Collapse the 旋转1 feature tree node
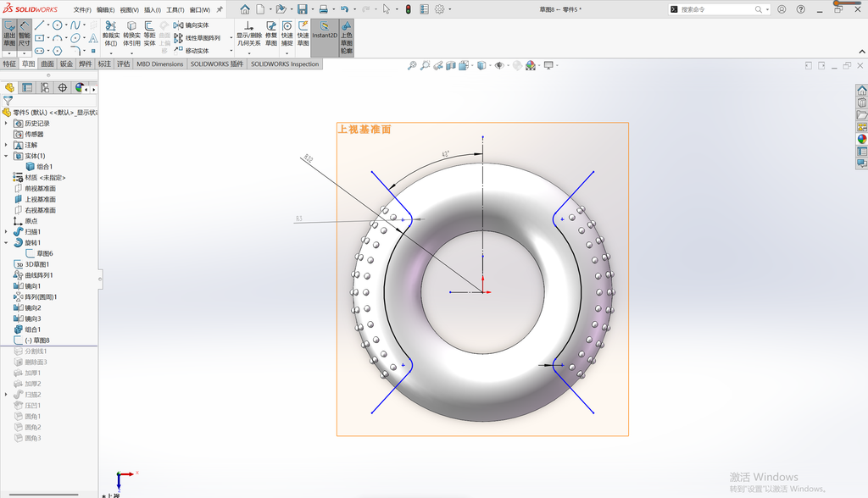Screen dimensions: 868x498 pos(6,243)
